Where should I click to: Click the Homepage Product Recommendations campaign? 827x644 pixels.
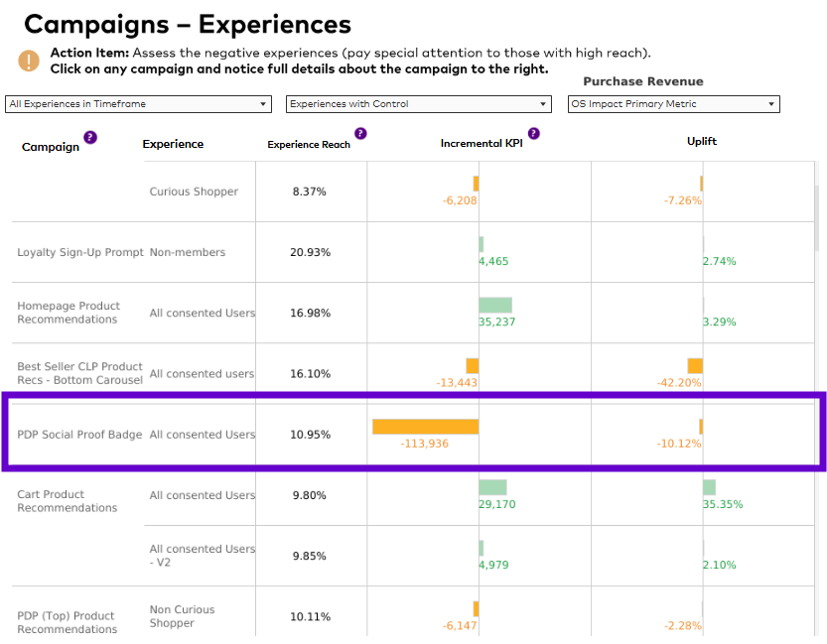tap(69, 313)
